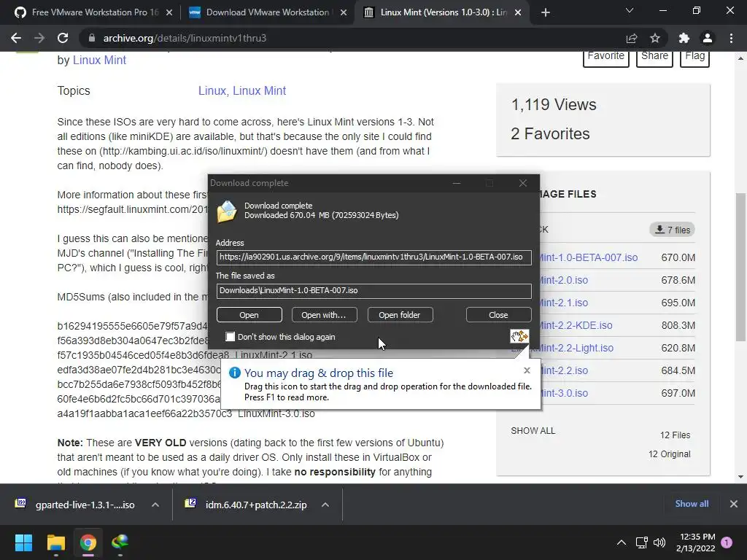Open Internet Download Manager taskbar icon
Viewport: 747px width, 560px height.
pyautogui.click(x=120, y=542)
